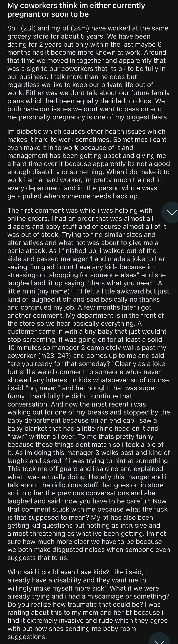Select the post title about coworkers and pregnancy
Screen dimensions: 178x644
coord(75,10)
